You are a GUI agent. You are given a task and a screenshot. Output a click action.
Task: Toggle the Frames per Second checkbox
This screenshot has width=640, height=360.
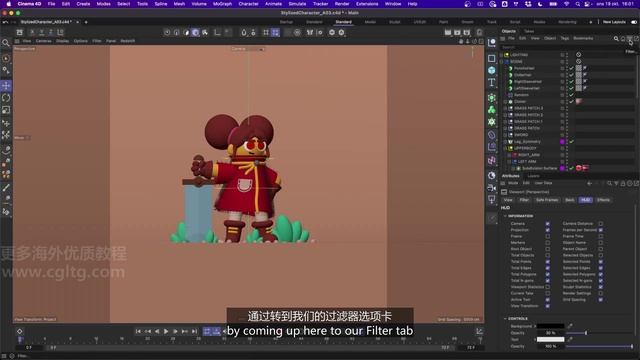coord(601,230)
